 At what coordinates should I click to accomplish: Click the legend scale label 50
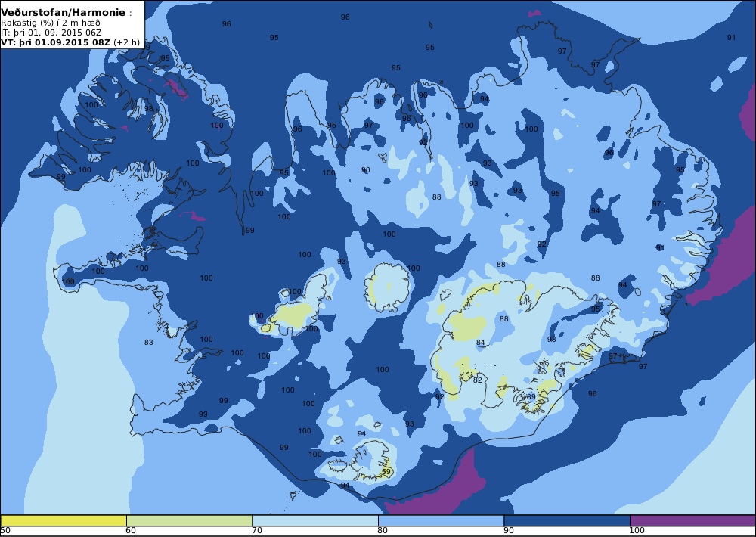click(x=5, y=531)
